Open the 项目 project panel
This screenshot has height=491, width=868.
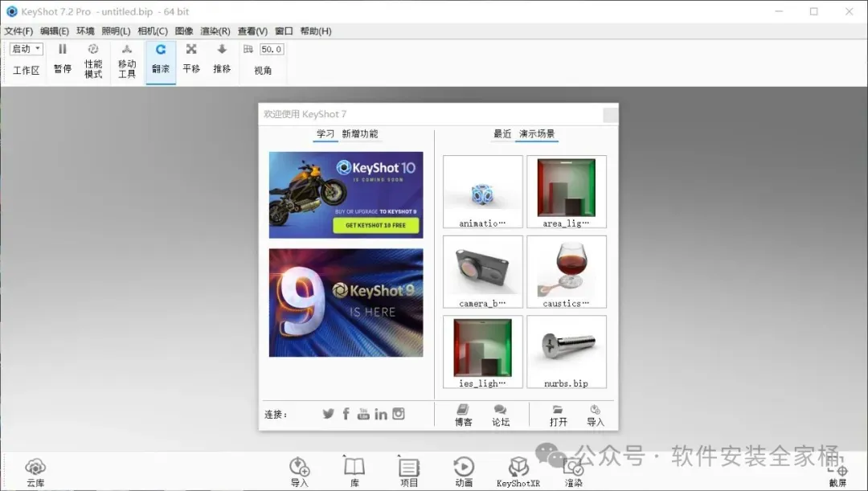coord(409,473)
